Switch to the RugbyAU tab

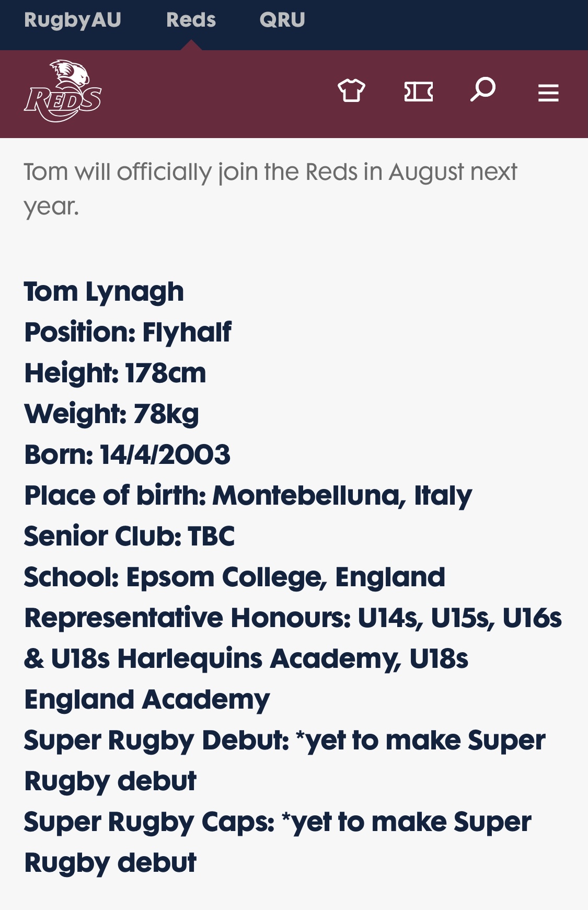click(x=73, y=20)
